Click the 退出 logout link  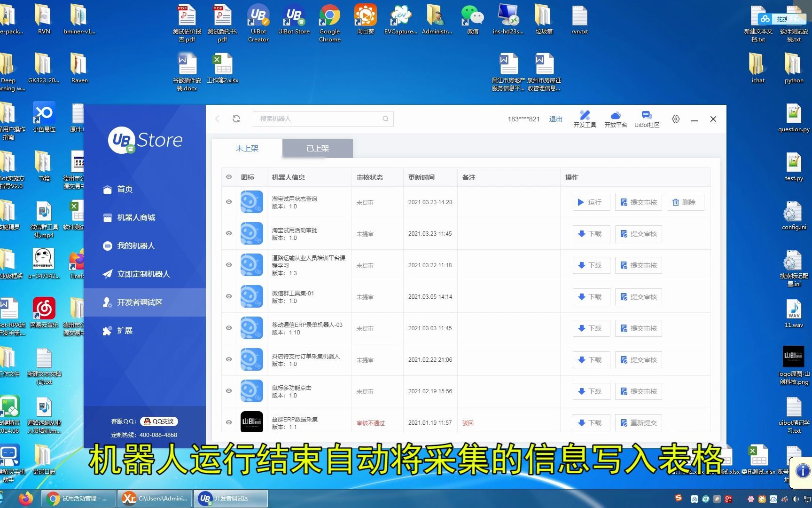pos(555,119)
